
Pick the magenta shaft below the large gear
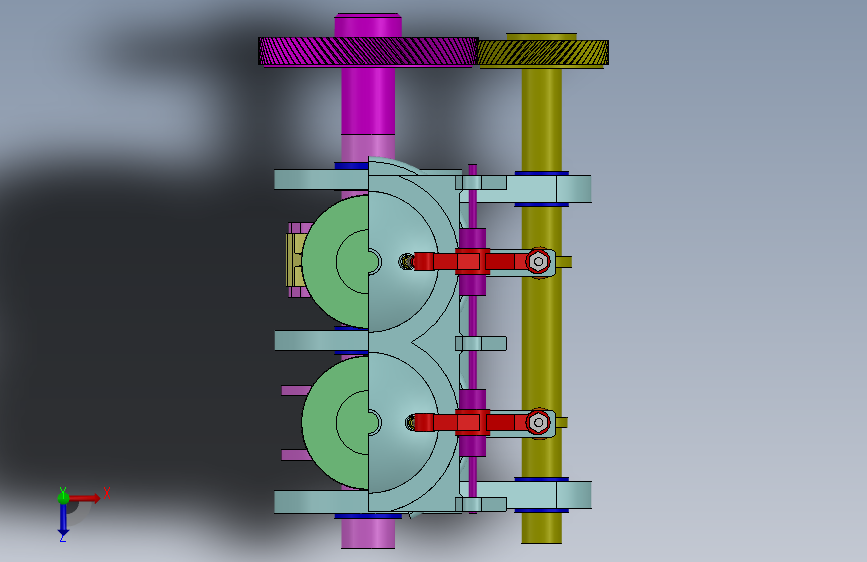coord(368,100)
